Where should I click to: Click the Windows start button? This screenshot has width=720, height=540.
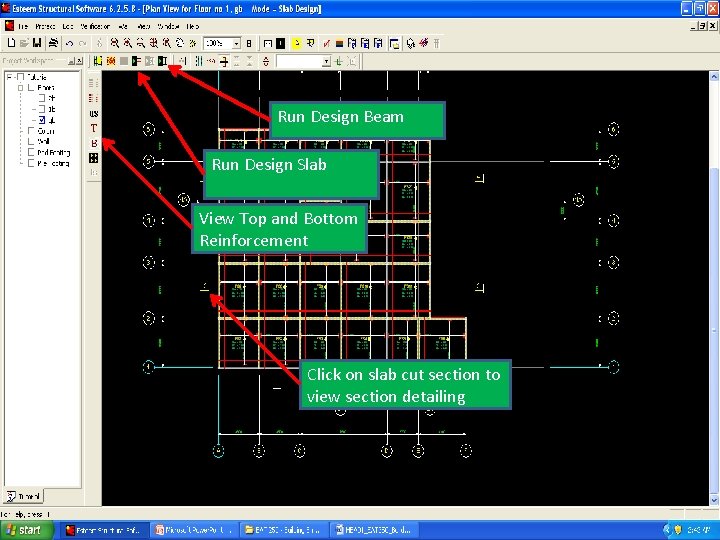click(x=27, y=530)
